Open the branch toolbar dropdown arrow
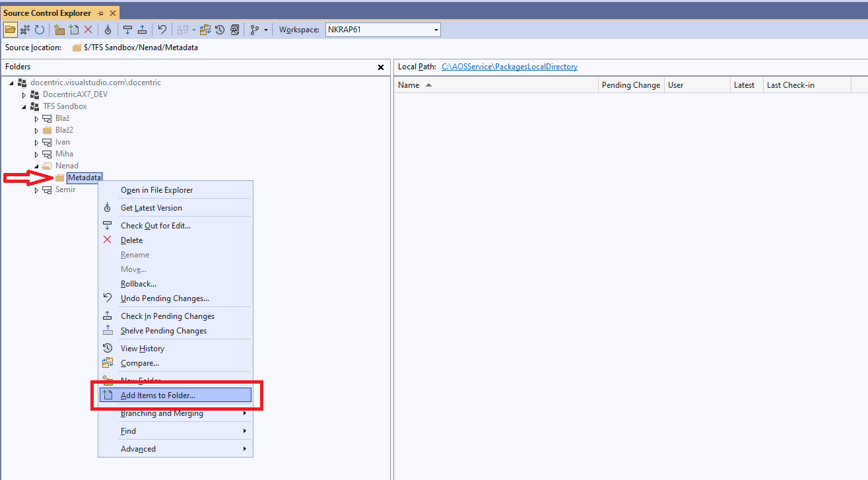Image resolution: width=868 pixels, height=480 pixels. point(266,30)
